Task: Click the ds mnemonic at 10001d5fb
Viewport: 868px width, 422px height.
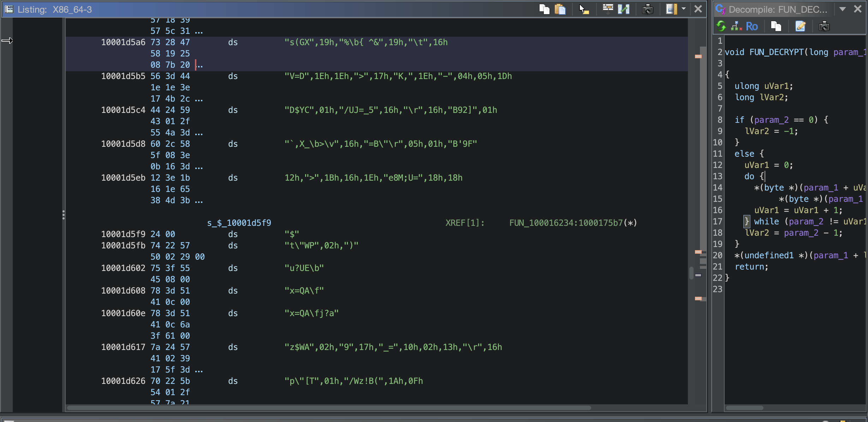Action: coord(233,246)
